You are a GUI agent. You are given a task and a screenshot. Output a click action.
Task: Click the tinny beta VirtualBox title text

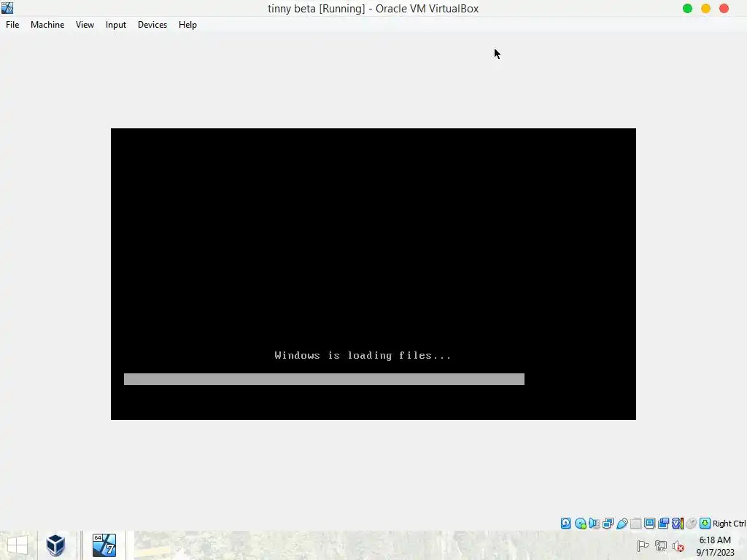click(373, 9)
